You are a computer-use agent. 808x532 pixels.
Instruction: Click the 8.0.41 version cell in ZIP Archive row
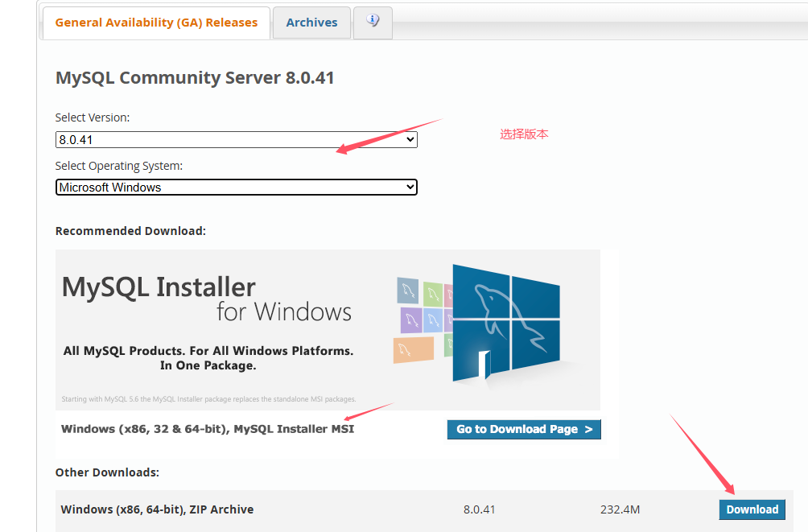click(x=479, y=509)
